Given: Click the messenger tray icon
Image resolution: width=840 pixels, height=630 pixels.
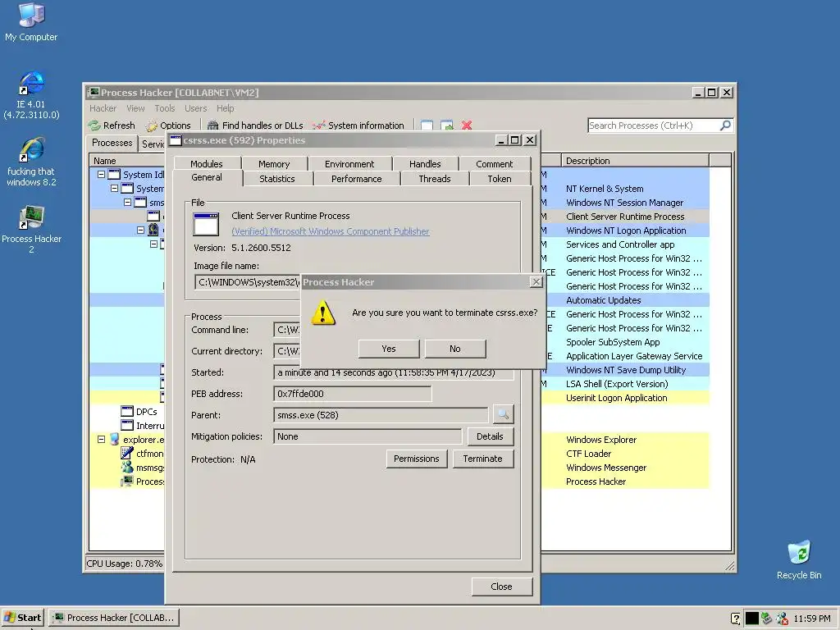Looking at the screenshot, I should coord(782,619).
